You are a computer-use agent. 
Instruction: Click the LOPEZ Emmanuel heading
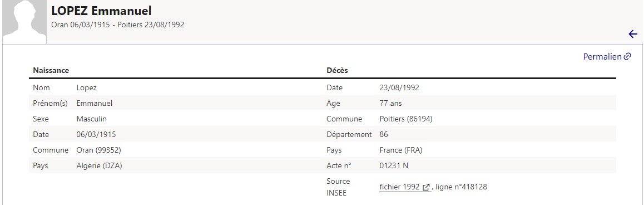pos(101,10)
